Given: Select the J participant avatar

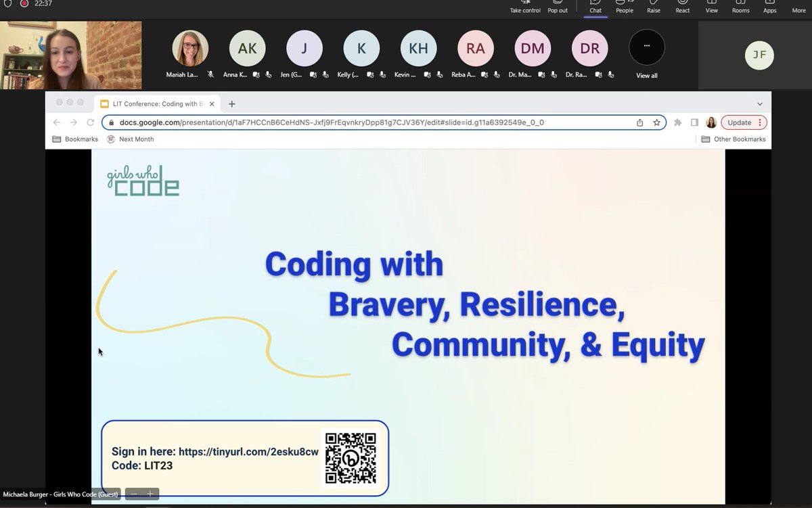Looking at the screenshot, I should [x=304, y=48].
